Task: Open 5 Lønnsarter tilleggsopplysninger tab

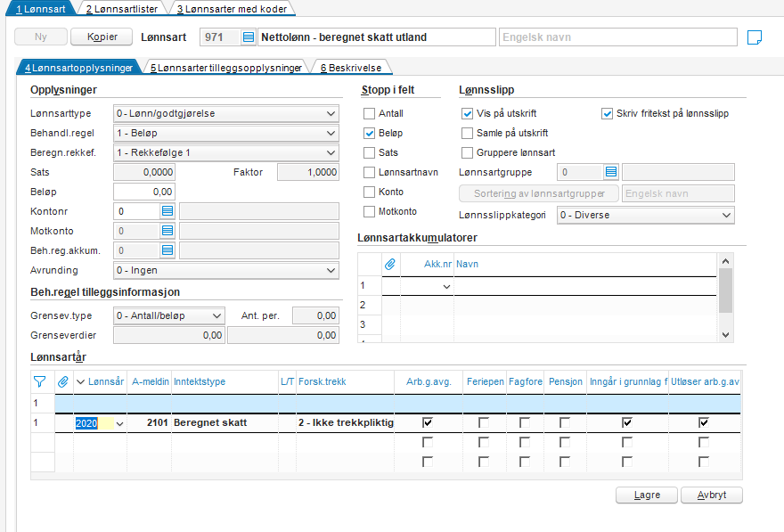Action: (x=226, y=68)
